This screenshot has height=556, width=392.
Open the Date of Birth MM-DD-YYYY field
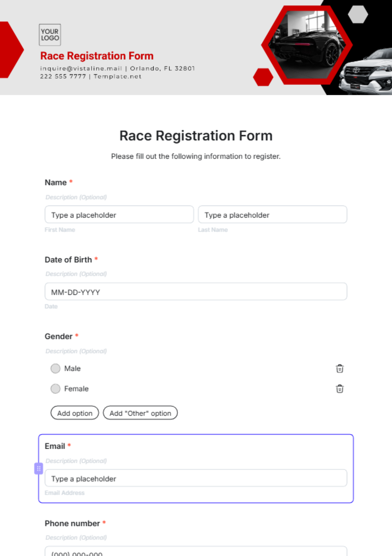tap(196, 292)
